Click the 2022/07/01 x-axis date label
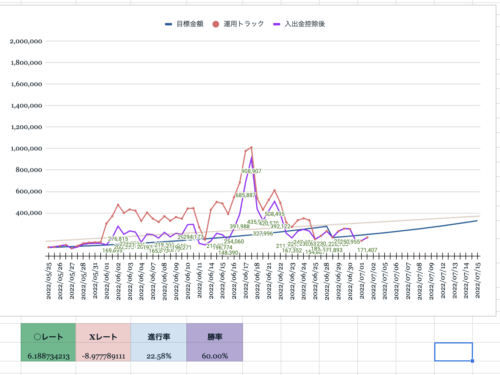The height and width of the screenshot is (375, 500). (362, 281)
